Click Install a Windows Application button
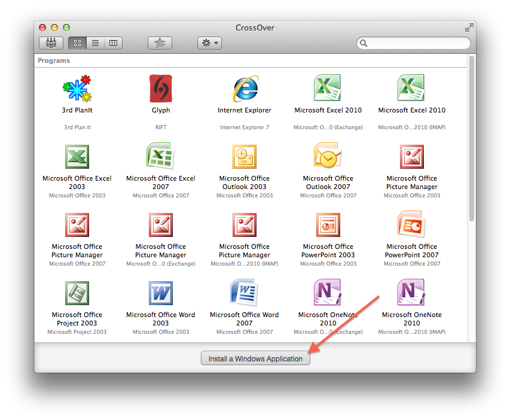 255,359
